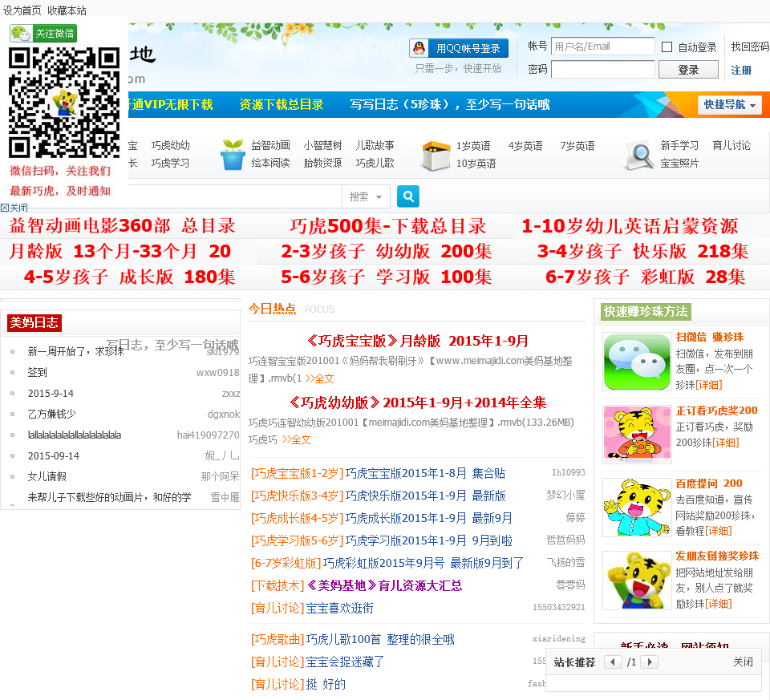Viewport: 770px width, 700px height.
Task: Click the tiger eating thumbnail by 正订着巧虎奖200
Action: tap(637, 435)
